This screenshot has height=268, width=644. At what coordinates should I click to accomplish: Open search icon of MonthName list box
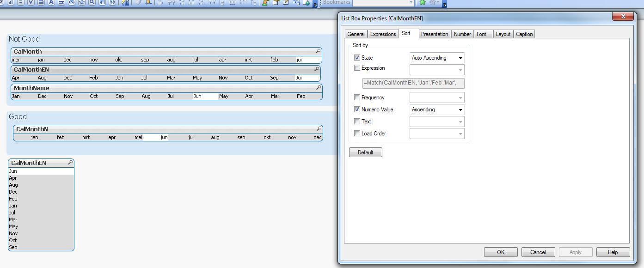click(318, 88)
